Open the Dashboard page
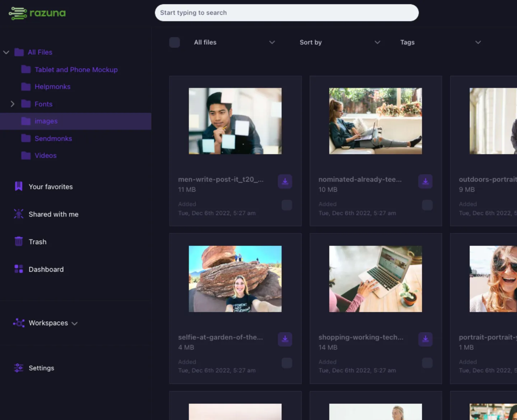 (46, 269)
